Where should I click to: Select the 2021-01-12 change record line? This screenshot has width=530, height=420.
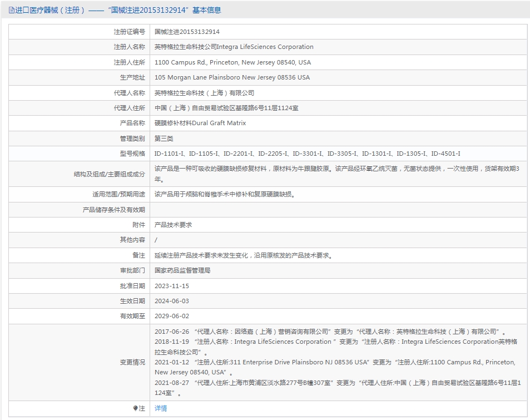tap(335, 367)
